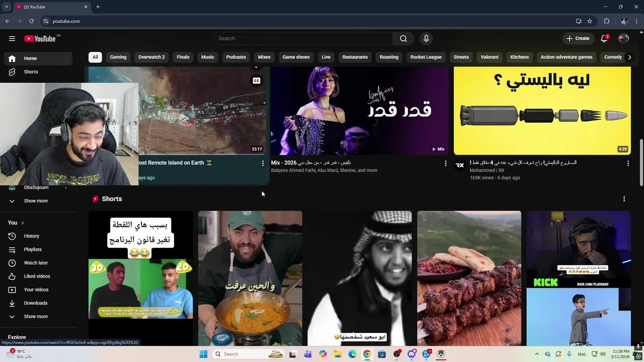Select the Podcasts filter chip
This screenshot has height=362, width=644.
236,57
